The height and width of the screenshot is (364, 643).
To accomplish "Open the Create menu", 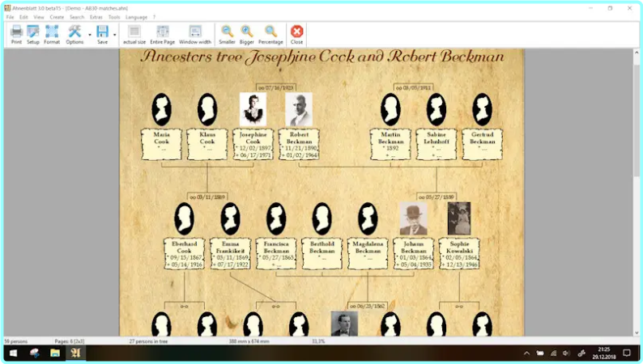I will click(57, 17).
